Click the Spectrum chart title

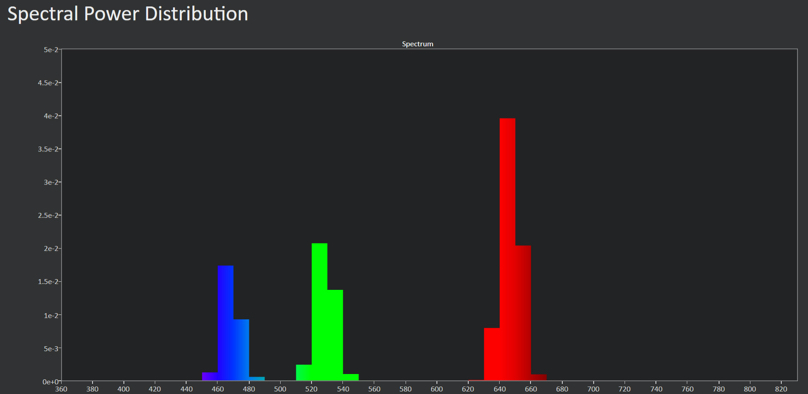click(417, 44)
